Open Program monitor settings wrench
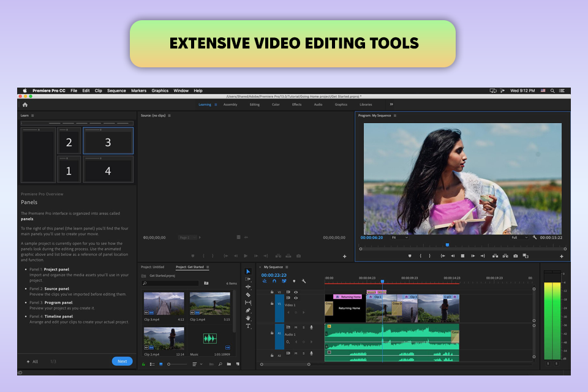Viewport: 588px width, 392px height. click(534, 238)
